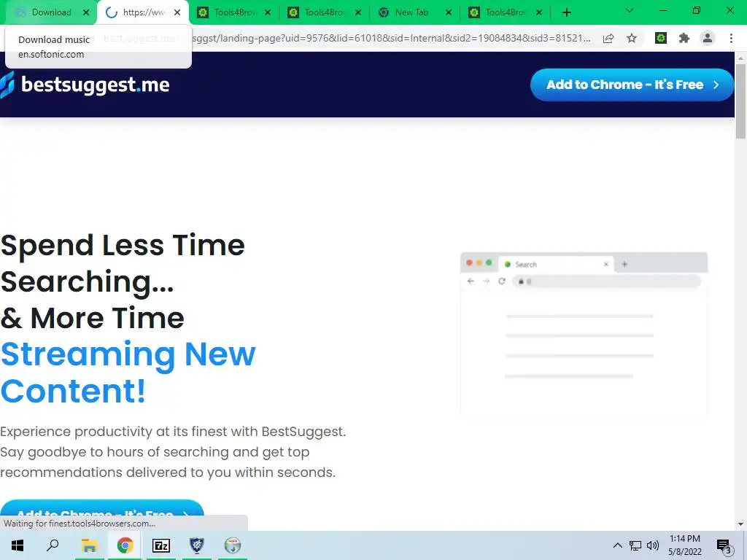Open the shield app on taskbar
The height and width of the screenshot is (560, 747).
pos(197,545)
